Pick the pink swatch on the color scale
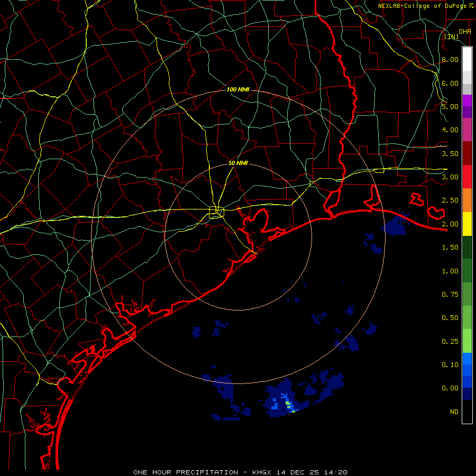This screenshot has width=476, height=476. 467,130
